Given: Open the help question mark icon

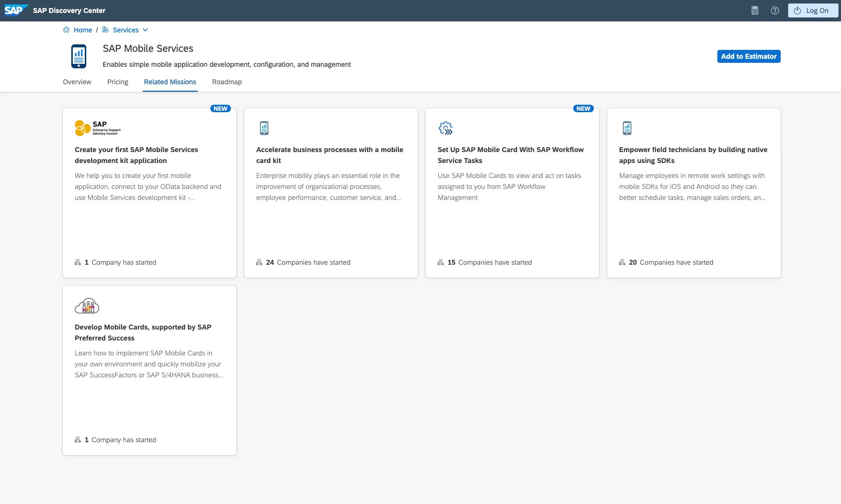Looking at the screenshot, I should (775, 10).
